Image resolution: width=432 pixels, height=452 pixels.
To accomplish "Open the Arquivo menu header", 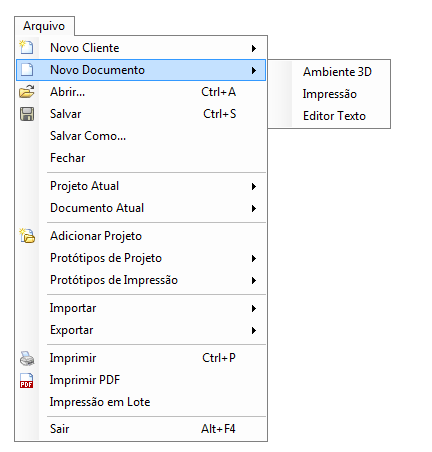I will coord(44,26).
